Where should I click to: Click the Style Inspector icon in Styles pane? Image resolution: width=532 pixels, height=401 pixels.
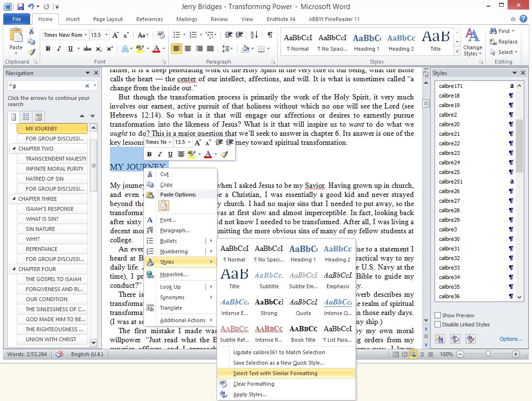pos(454,339)
